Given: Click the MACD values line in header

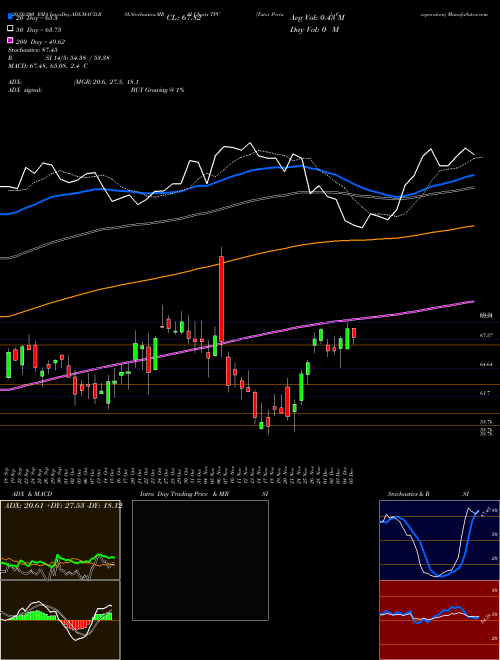Looking at the screenshot, I should click(x=48, y=66).
